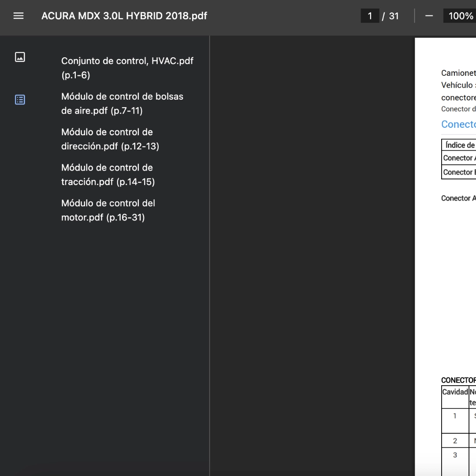
Task: Click the Índice de table header cell
Action: 459,145
